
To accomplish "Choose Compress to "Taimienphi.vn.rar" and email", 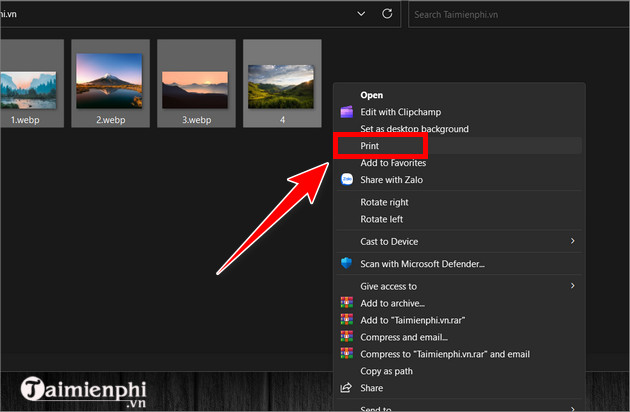I will [459, 354].
